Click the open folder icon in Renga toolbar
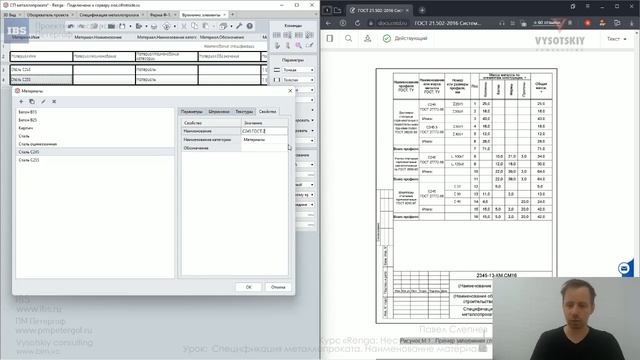 click(111, 26)
